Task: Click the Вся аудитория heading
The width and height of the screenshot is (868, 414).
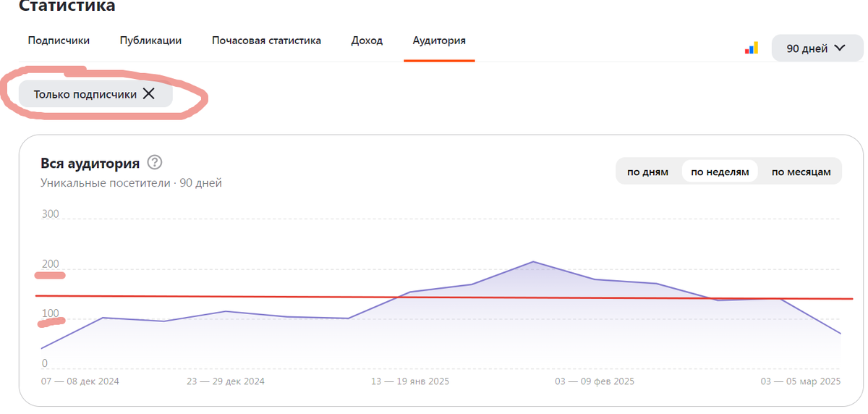Action: coord(90,163)
